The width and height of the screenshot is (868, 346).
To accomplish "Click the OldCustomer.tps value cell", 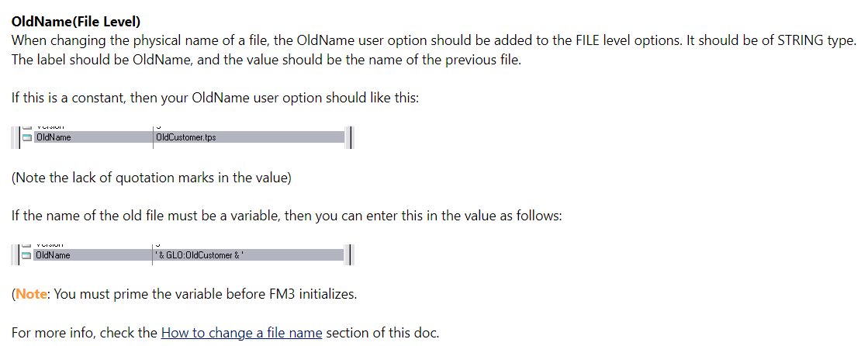I will pyautogui.click(x=186, y=138).
